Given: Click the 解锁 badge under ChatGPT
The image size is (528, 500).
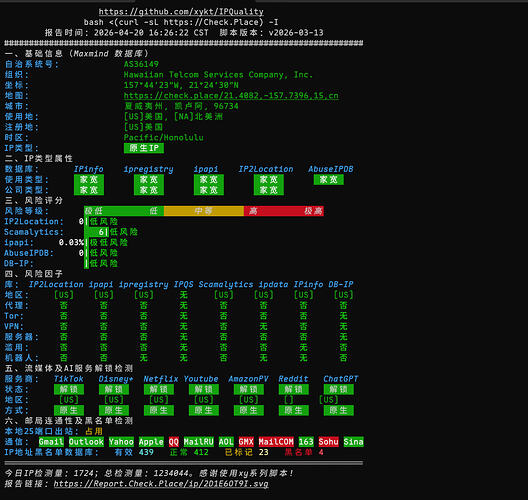Looking at the screenshot, I should (338, 389).
